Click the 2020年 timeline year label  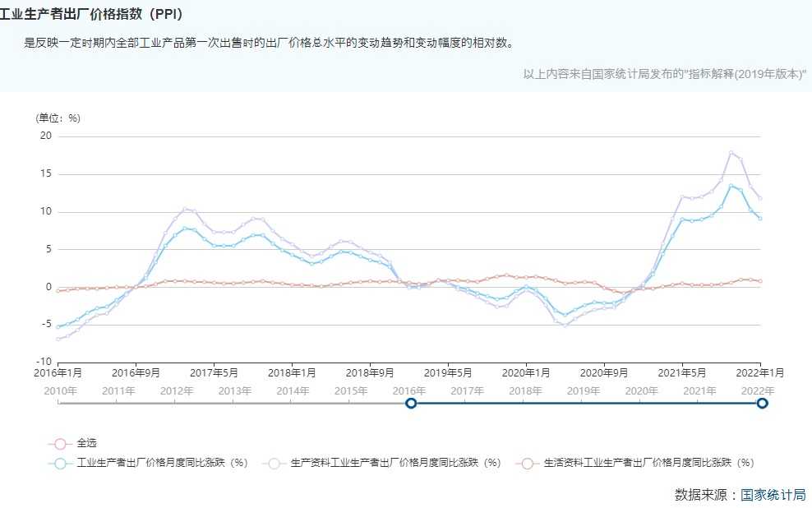[x=643, y=390]
